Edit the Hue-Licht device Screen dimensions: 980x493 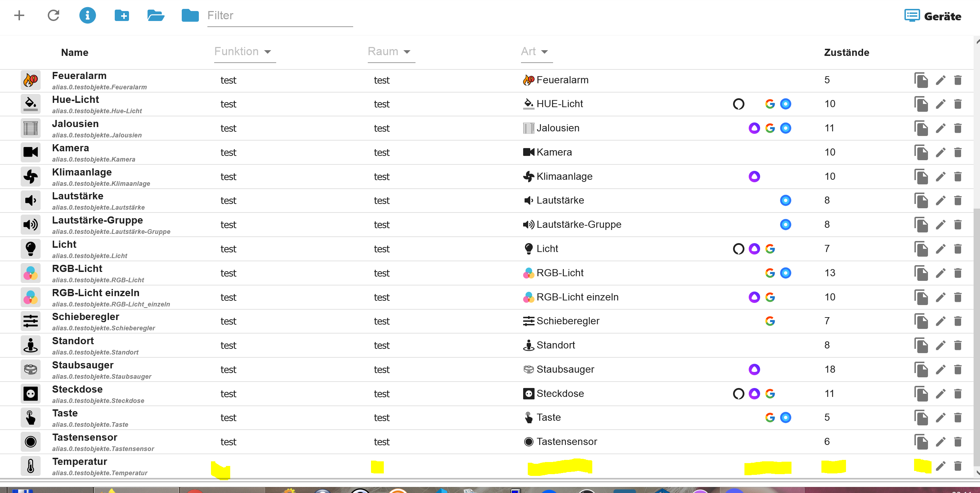click(941, 104)
